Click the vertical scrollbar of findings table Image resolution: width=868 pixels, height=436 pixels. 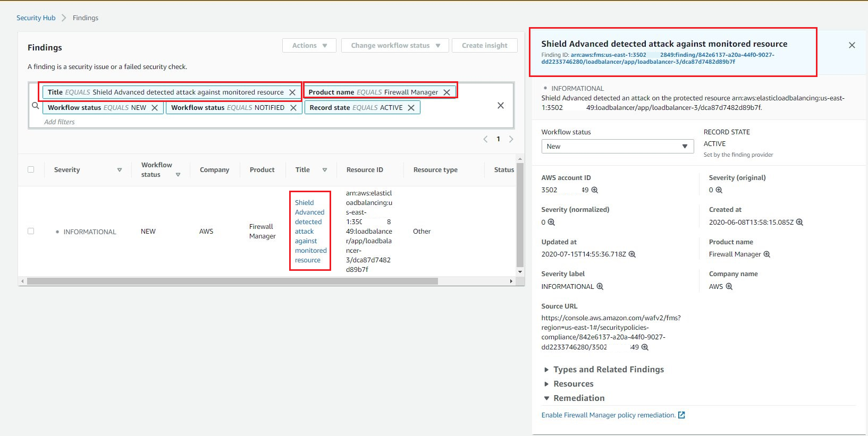click(x=520, y=215)
